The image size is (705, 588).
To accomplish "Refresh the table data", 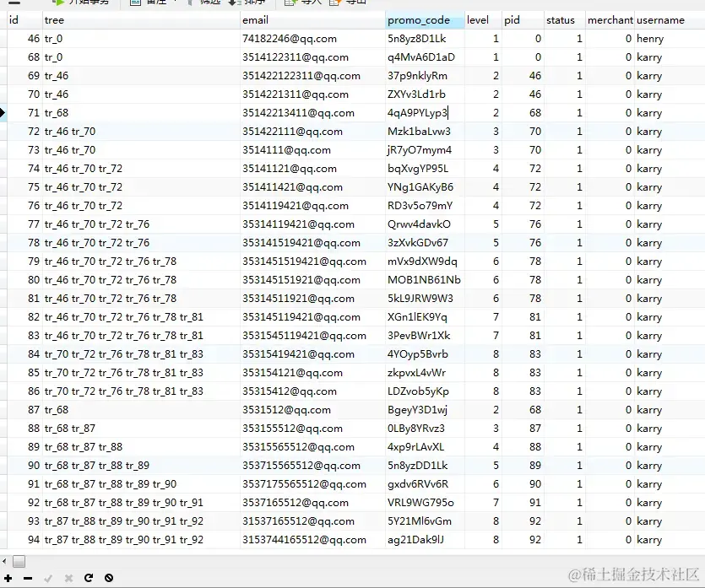I will point(89,578).
